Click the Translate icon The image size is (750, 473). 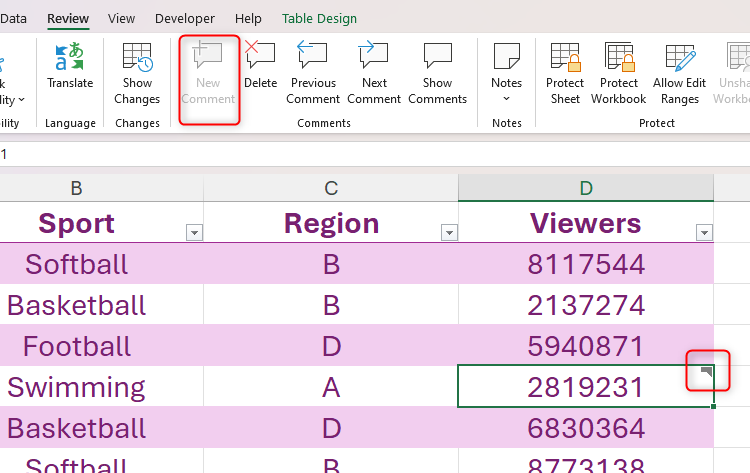[x=70, y=59]
